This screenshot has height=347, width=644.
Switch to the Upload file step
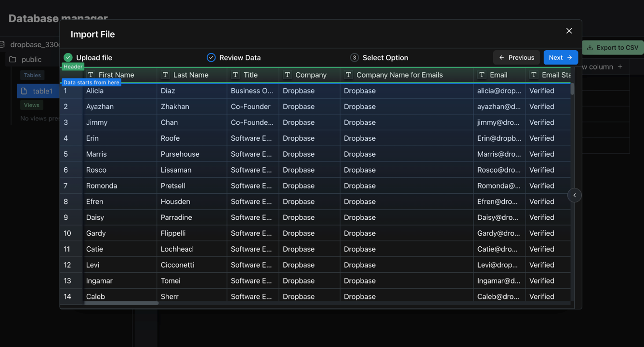[x=94, y=57]
